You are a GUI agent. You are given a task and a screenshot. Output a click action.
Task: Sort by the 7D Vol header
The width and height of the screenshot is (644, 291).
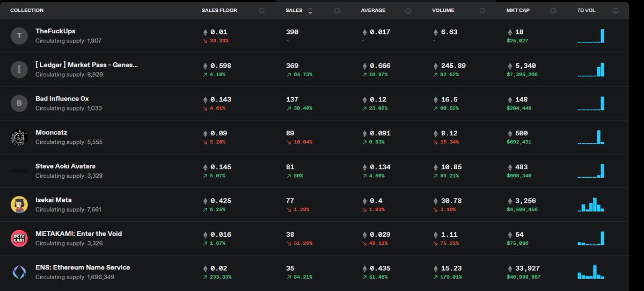click(588, 11)
